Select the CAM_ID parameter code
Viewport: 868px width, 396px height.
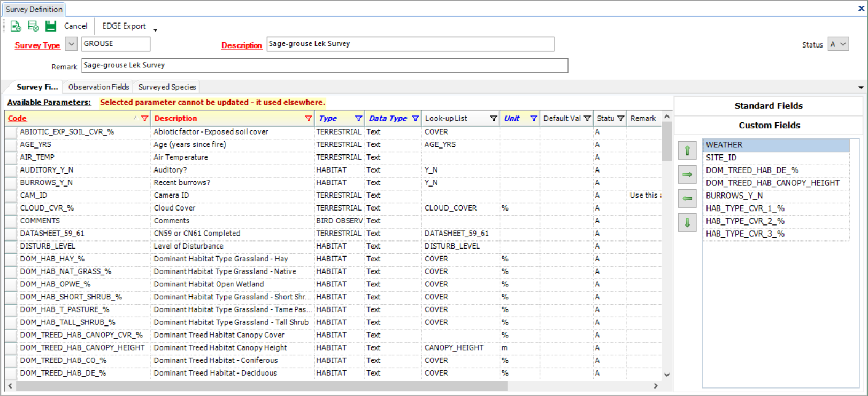click(34, 196)
